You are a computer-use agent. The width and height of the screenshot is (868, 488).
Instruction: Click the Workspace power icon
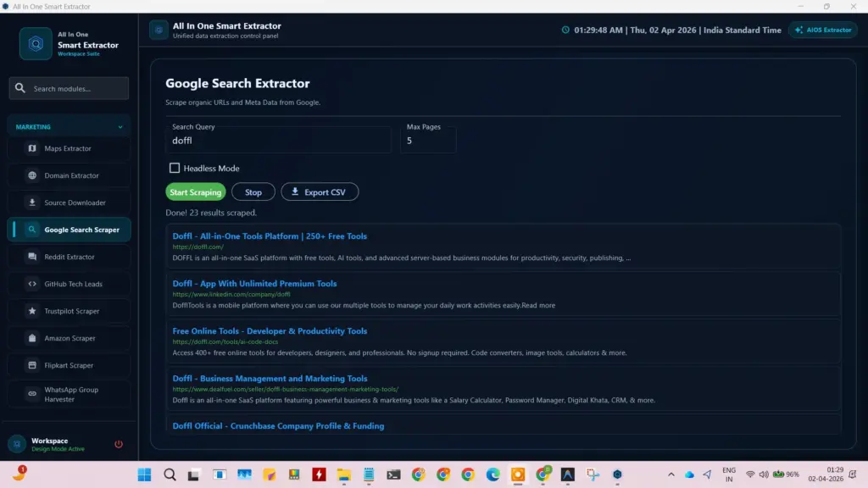click(x=119, y=444)
